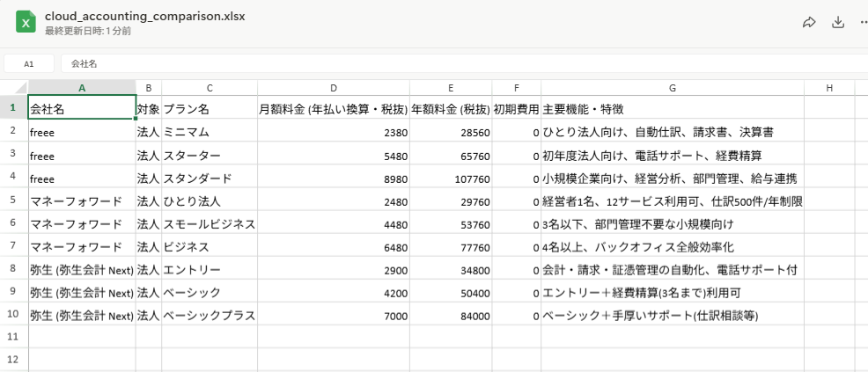Click the ベーシック plan cell in row 9
868x372 pixels.
[210, 291]
